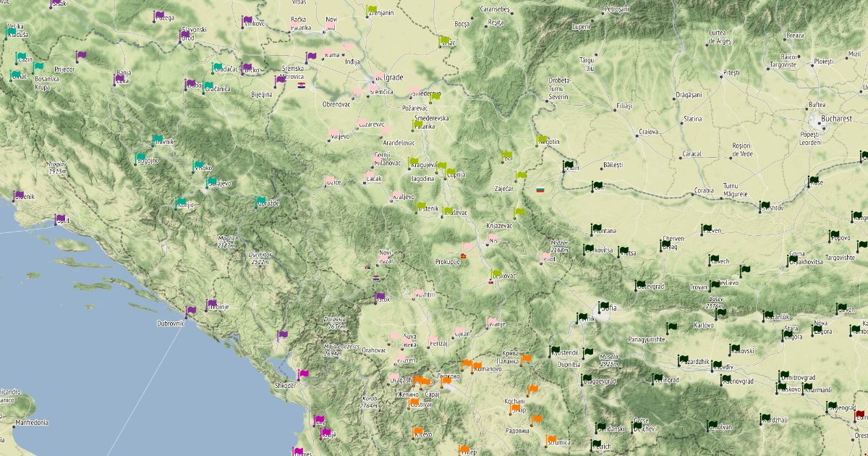Click the dark green flag at Ruse

[813, 181]
